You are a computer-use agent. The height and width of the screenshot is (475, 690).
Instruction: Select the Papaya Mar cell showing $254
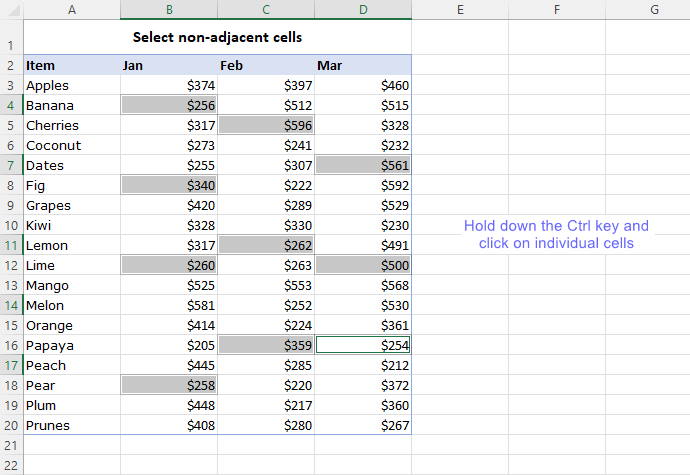tap(363, 345)
